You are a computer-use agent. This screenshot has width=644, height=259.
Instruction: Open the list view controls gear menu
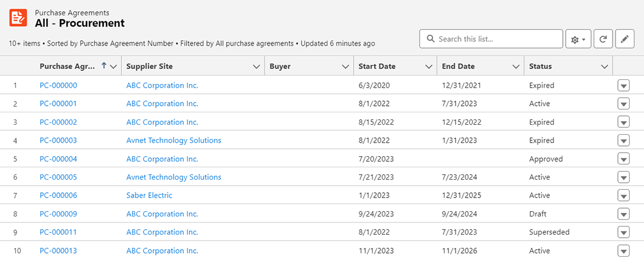[578, 40]
